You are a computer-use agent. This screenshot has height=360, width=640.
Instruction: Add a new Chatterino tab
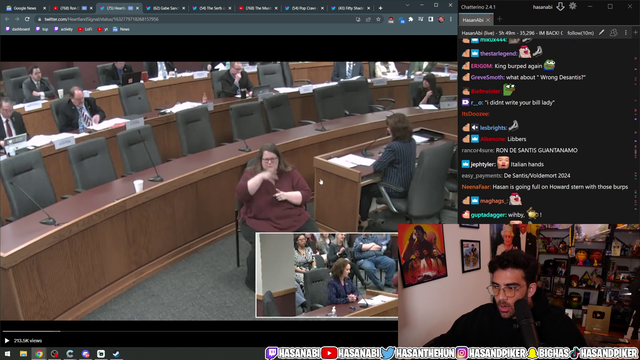pyautogui.click(x=499, y=19)
